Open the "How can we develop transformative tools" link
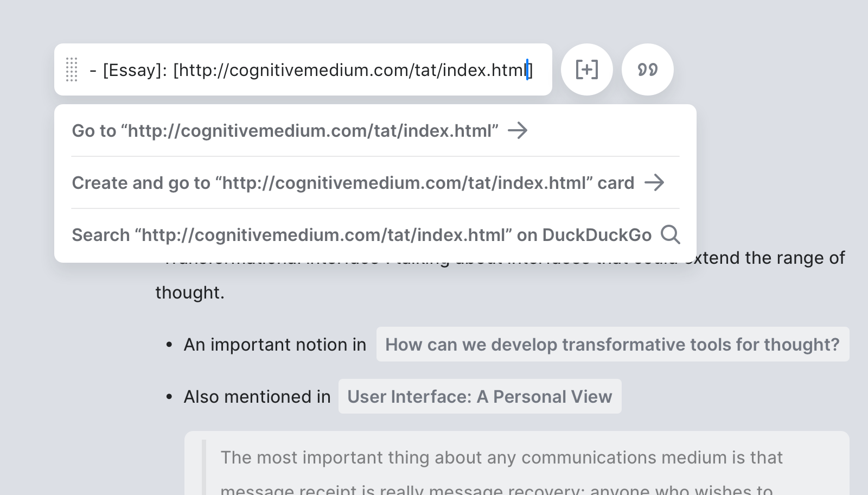The image size is (868, 495). click(x=612, y=345)
